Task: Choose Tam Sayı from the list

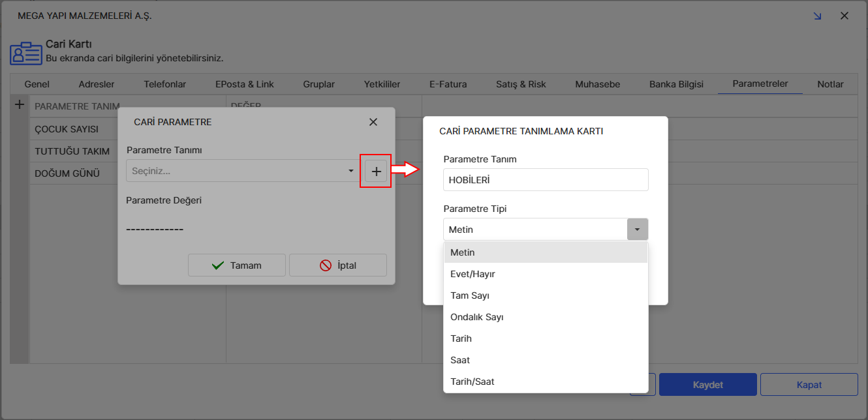Action: 470,295
